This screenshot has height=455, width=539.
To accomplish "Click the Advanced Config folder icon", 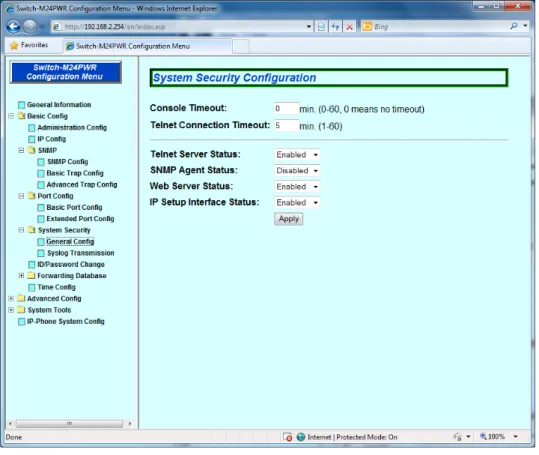I will tap(21, 298).
